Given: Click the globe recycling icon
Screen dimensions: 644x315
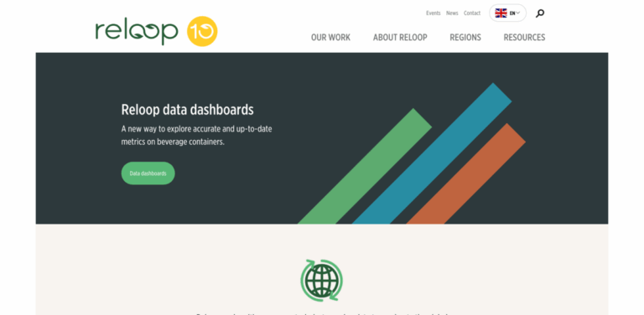Looking at the screenshot, I should [x=322, y=280].
